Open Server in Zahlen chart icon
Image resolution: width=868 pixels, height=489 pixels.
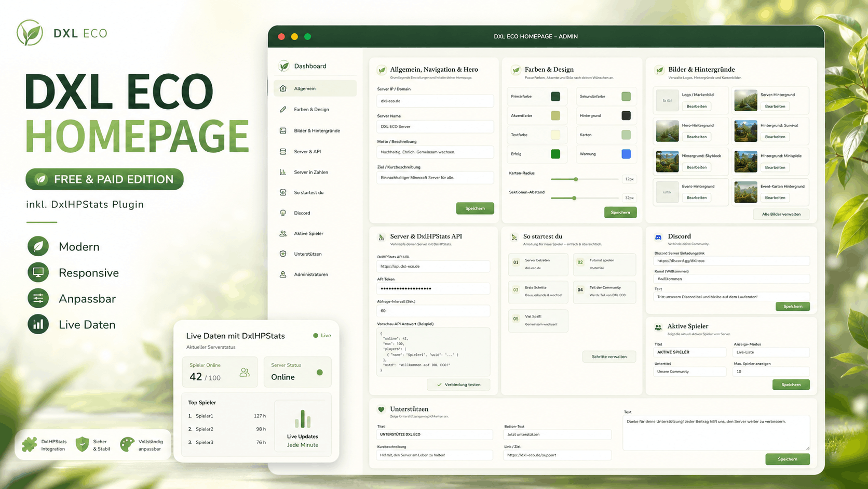pyautogui.click(x=283, y=172)
